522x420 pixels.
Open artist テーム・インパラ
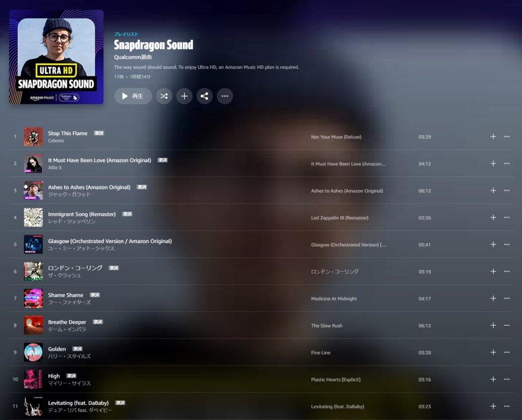pos(67,329)
